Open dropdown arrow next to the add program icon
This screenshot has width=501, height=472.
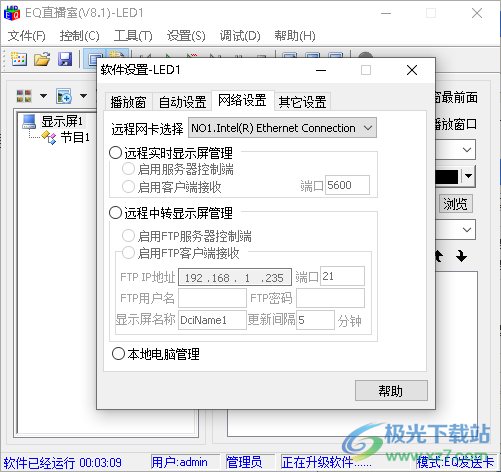83,96
